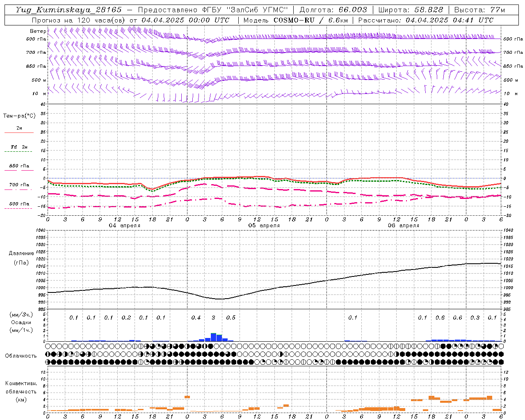
Task: Click the Широта: 58.828 value
Action: (x=411, y=10)
